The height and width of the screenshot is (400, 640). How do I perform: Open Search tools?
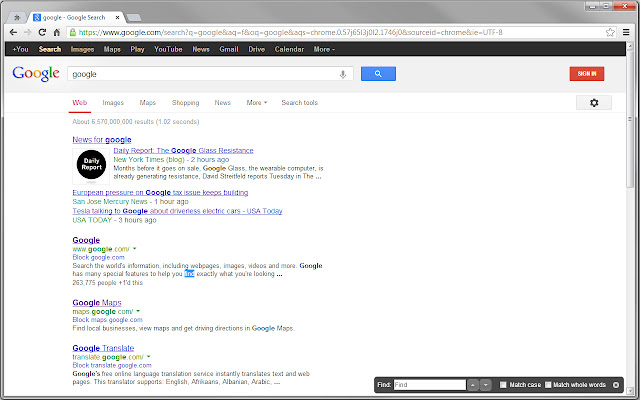coord(299,102)
